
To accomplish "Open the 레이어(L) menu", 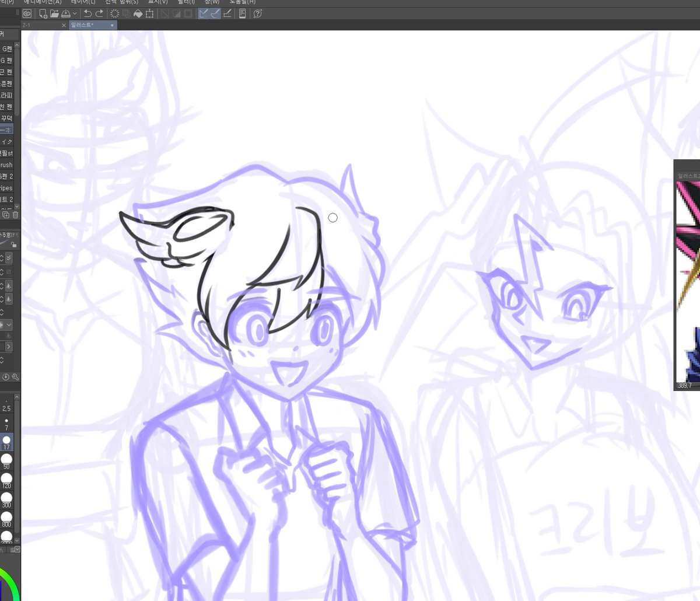I will [x=83, y=2].
